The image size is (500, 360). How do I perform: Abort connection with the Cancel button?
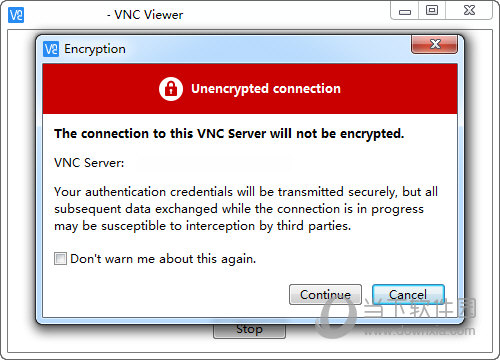(408, 295)
